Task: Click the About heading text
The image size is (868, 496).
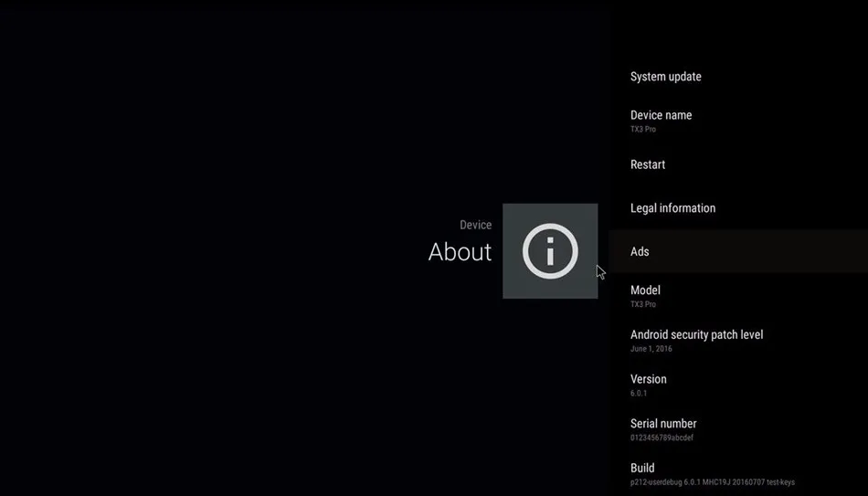Action: [x=460, y=252]
